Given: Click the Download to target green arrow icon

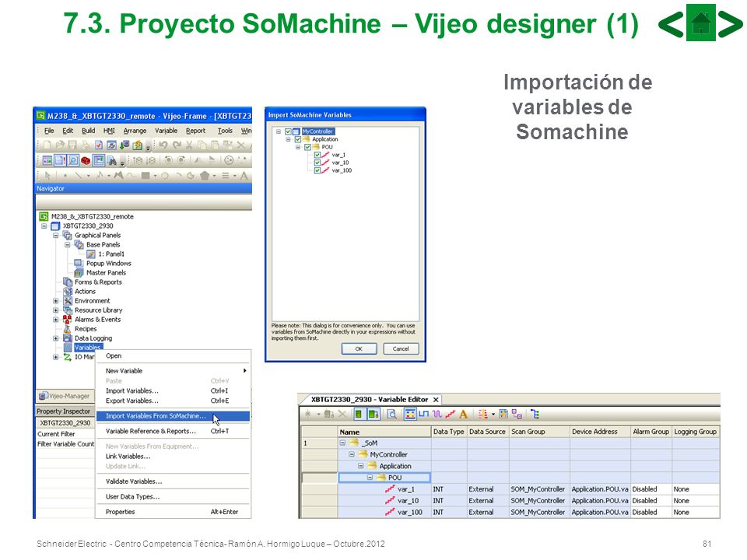Looking at the screenshot, I should click(x=124, y=145).
